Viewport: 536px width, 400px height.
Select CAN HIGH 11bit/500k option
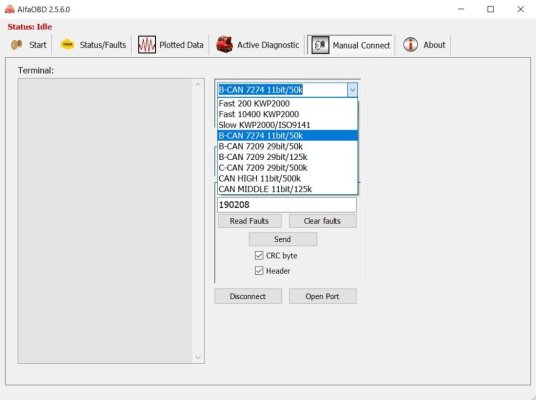[x=287, y=178]
